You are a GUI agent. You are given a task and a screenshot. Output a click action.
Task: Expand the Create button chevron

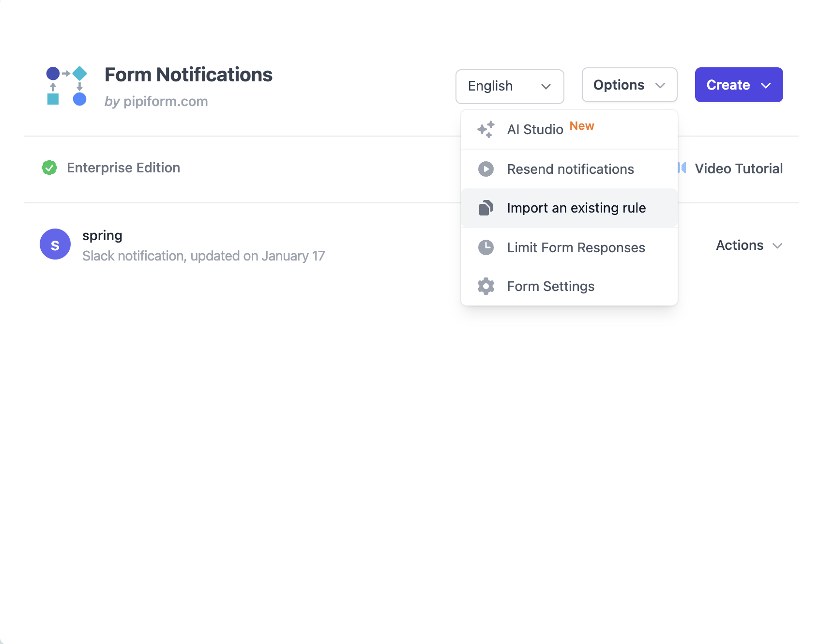(766, 85)
